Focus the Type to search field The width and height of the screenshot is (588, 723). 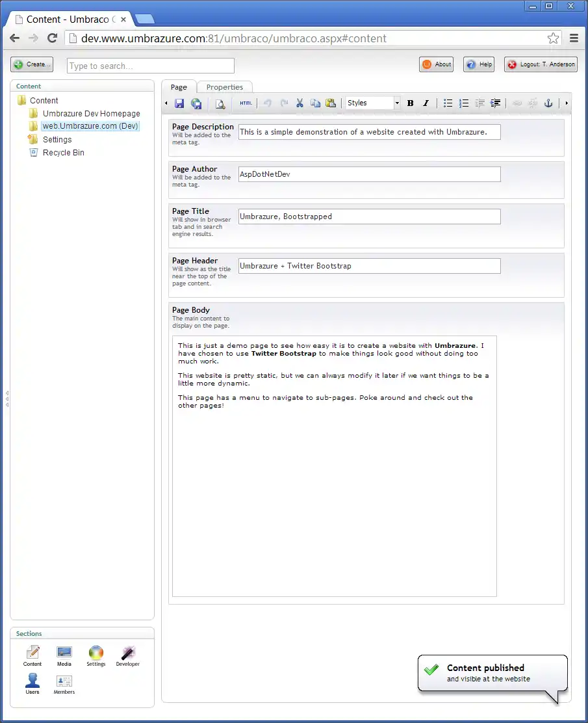coord(151,66)
